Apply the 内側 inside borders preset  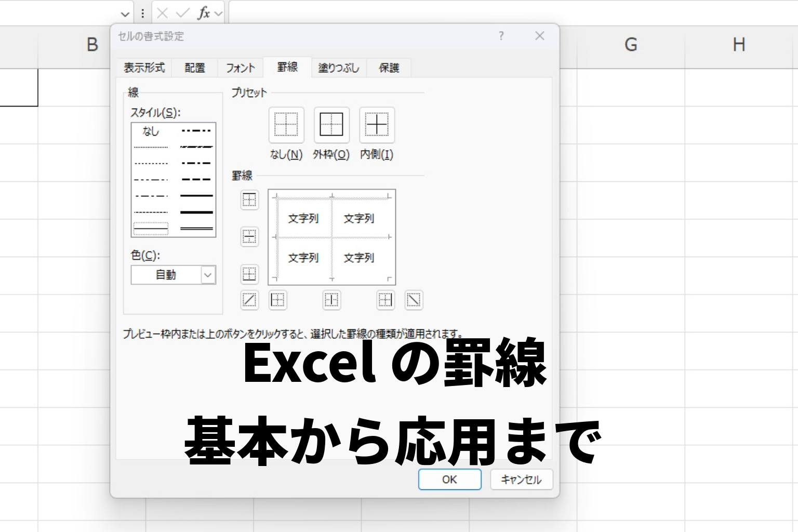pos(377,125)
